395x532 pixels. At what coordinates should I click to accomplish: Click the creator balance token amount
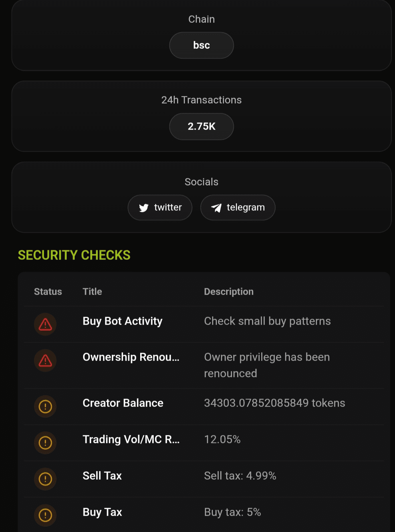pos(274,403)
